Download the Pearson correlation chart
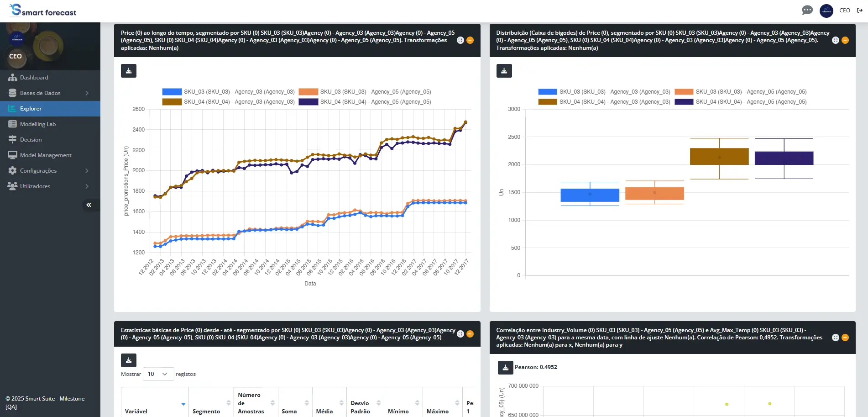 point(505,367)
